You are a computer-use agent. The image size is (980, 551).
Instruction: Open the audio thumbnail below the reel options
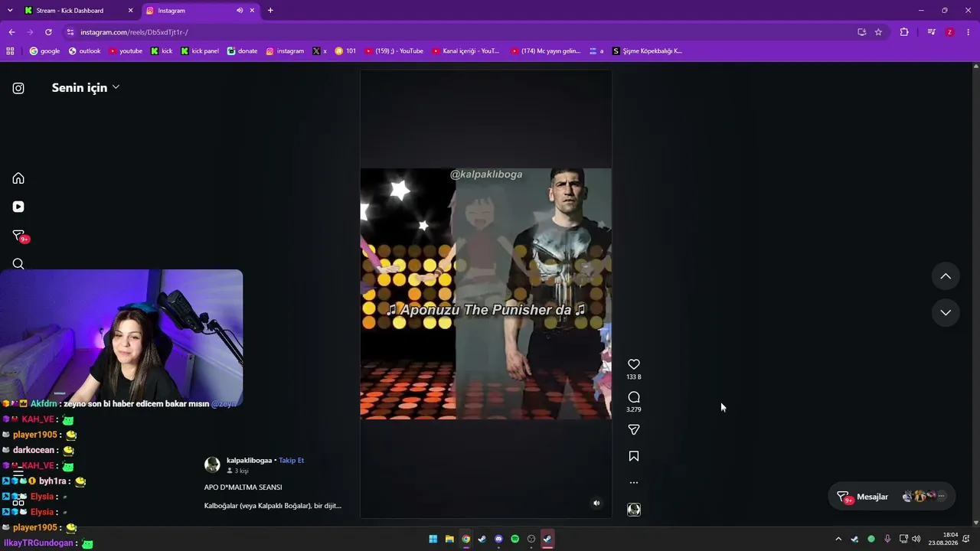tap(634, 510)
